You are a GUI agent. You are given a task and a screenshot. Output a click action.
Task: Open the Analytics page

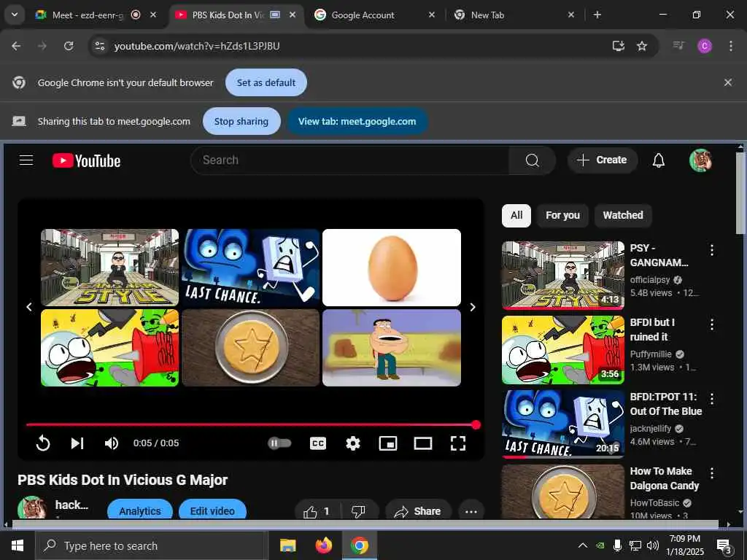tap(140, 511)
